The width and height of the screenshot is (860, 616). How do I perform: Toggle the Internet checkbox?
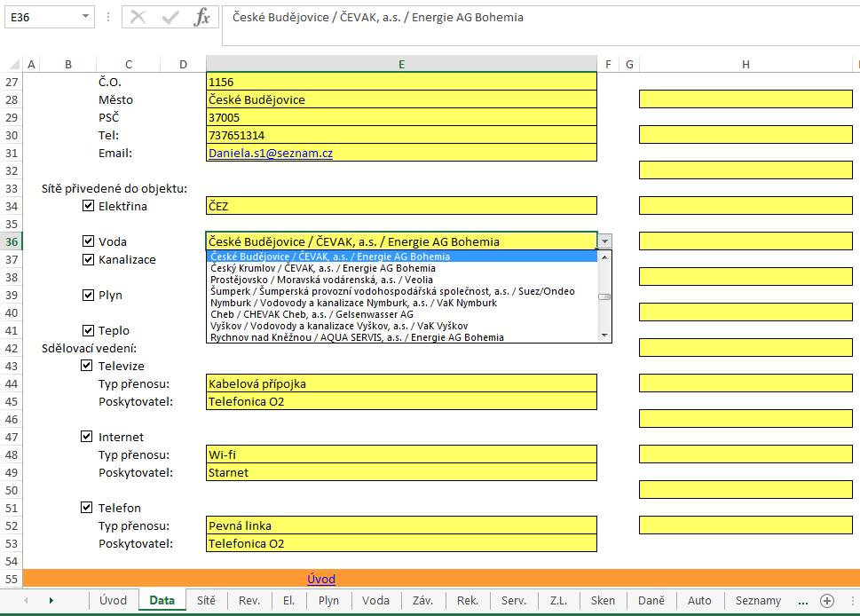pos(87,437)
